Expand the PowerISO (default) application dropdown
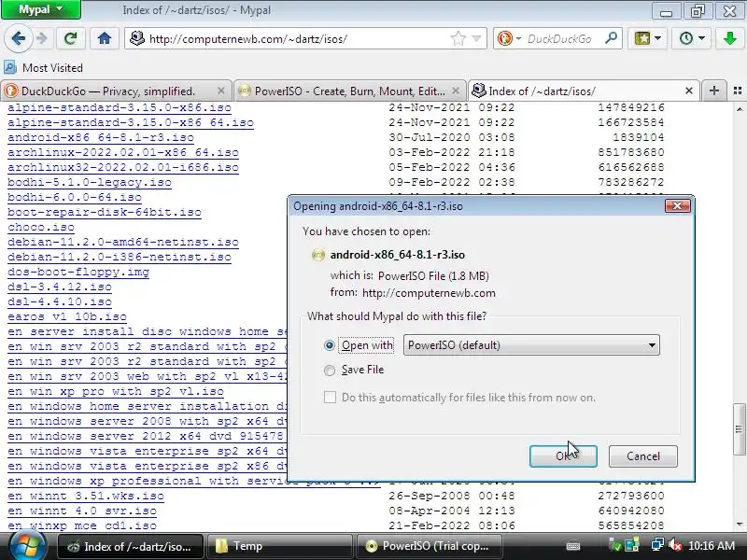The height and width of the screenshot is (560, 747). pyautogui.click(x=531, y=345)
